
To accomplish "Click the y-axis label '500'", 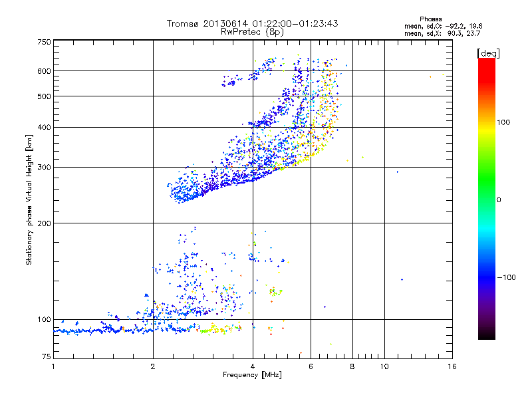I will click(x=44, y=96).
